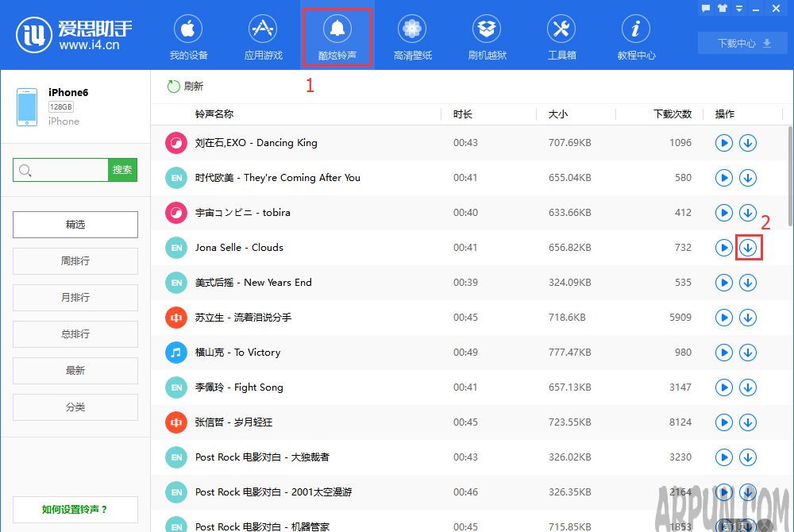This screenshot has height=532, width=794.
Task: Select the 分类 categories tab
Action: [x=75, y=407]
